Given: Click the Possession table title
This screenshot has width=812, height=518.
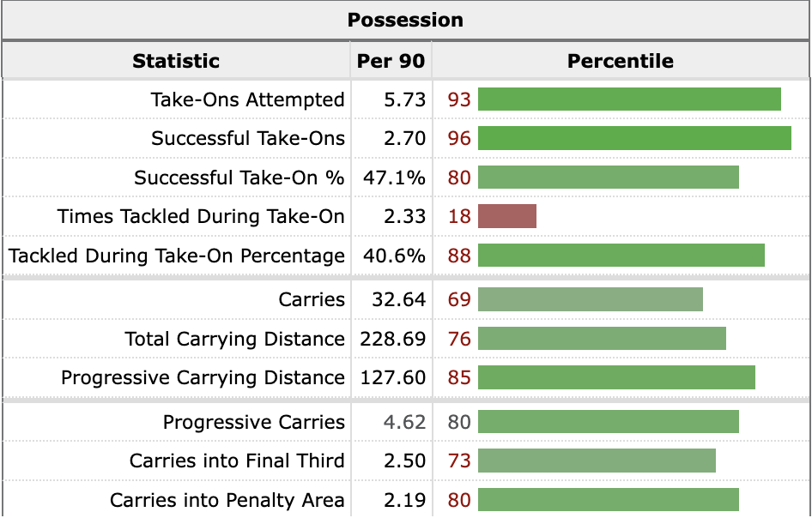Looking at the screenshot, I should [405, 21].
